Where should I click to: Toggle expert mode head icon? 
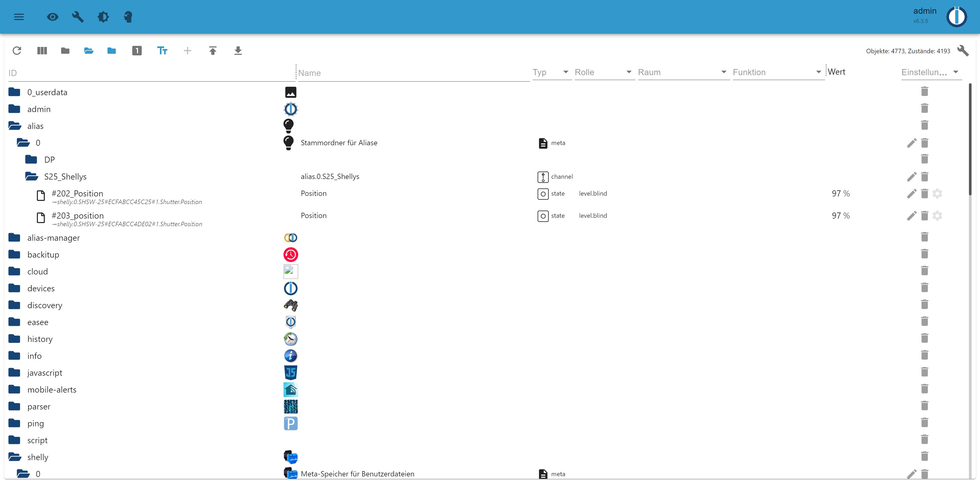128,17
